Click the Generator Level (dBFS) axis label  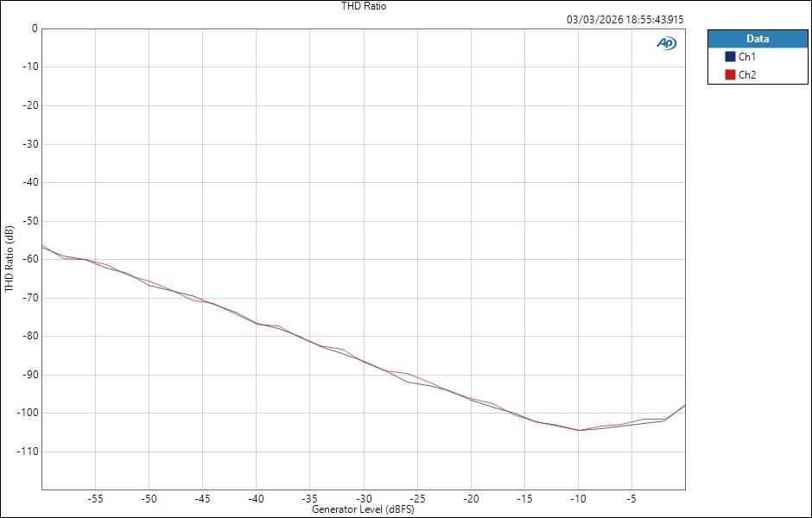click(x=363, y=509)
